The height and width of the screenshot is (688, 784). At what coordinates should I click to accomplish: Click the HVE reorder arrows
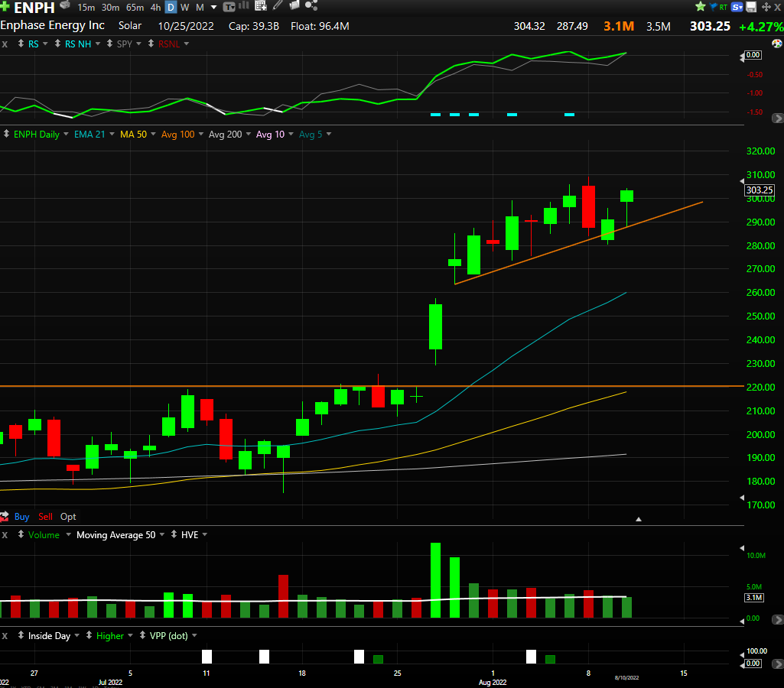coord(174,534)
